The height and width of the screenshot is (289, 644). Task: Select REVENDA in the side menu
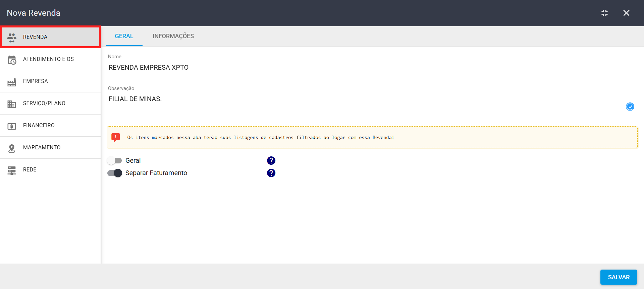click(50, 37)
